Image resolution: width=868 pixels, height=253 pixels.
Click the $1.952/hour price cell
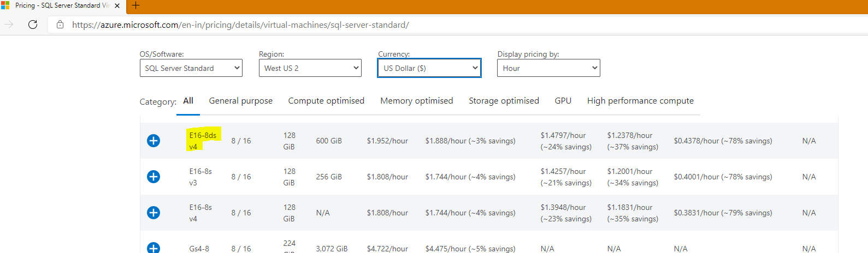click(387, 141)
